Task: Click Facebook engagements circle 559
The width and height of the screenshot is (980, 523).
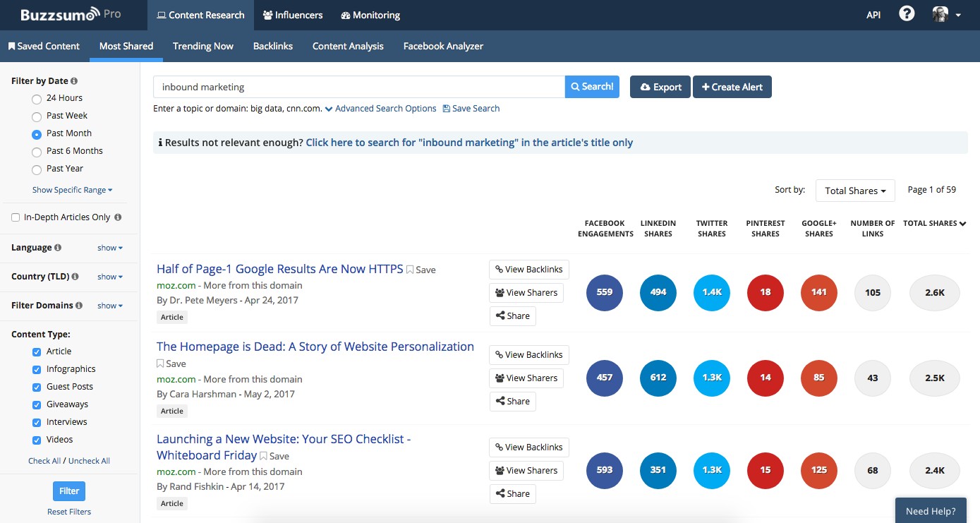Action: (x=605, y=292)
